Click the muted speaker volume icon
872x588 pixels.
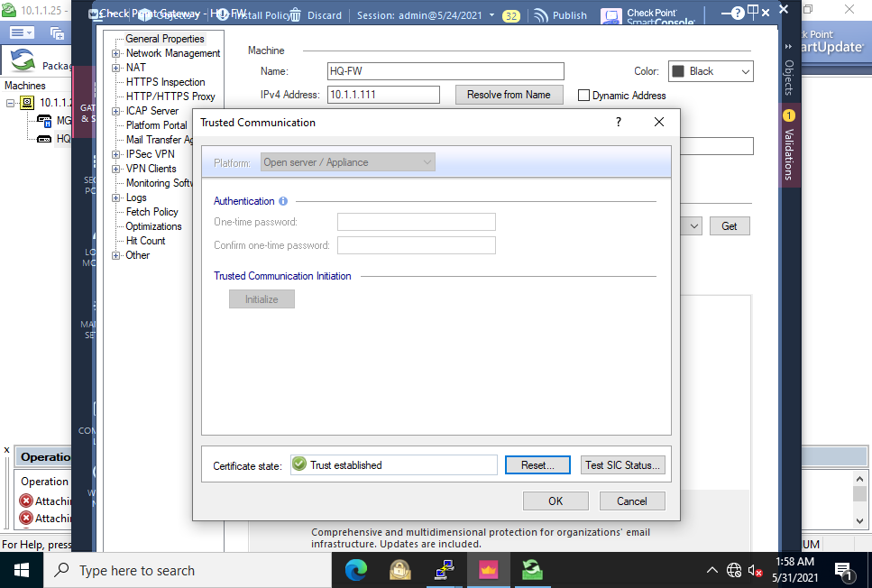[755, 570]
